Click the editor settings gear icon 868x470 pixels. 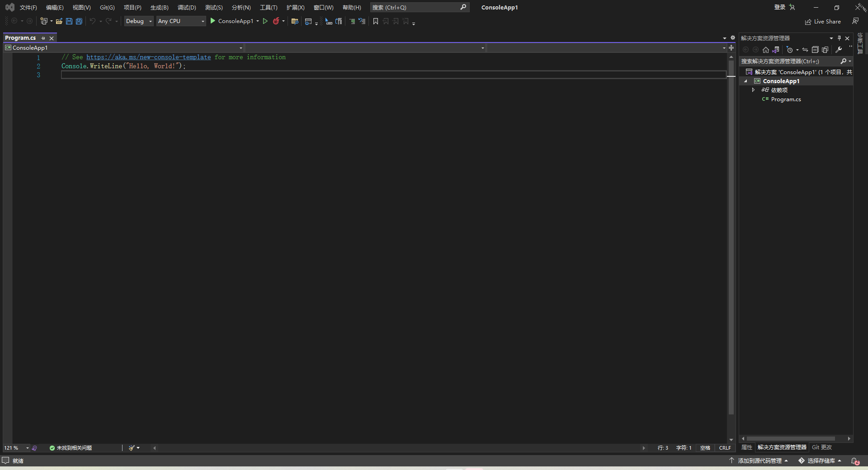click(x=733, y=38)
